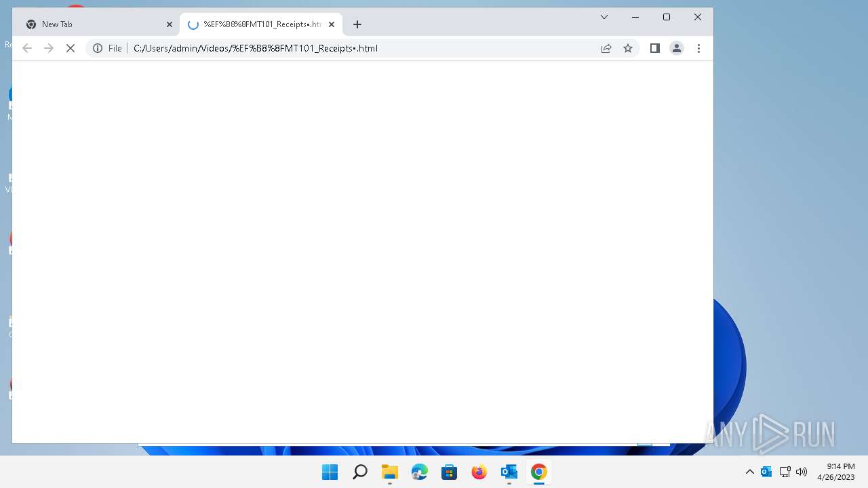This screenshot has height=488, width=868.
Task: Open Microsoft Store from taskbar
Action: (x=450, y=472)
